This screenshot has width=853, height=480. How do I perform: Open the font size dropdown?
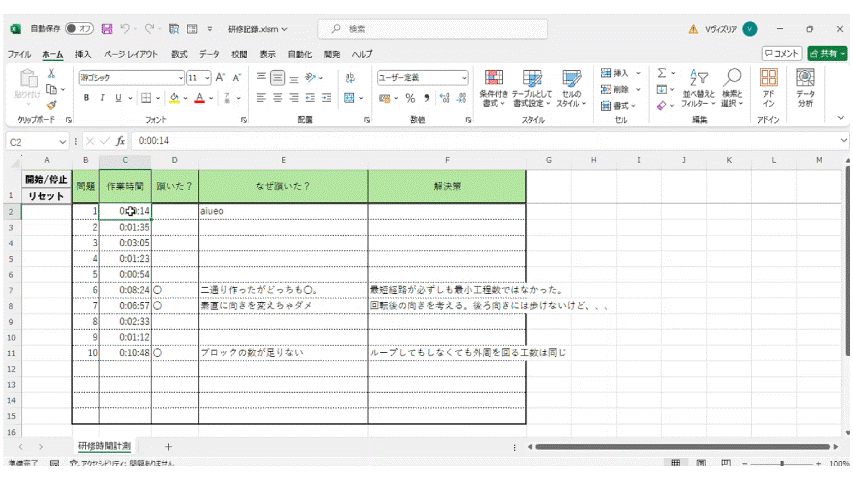(x=207, y=78)
